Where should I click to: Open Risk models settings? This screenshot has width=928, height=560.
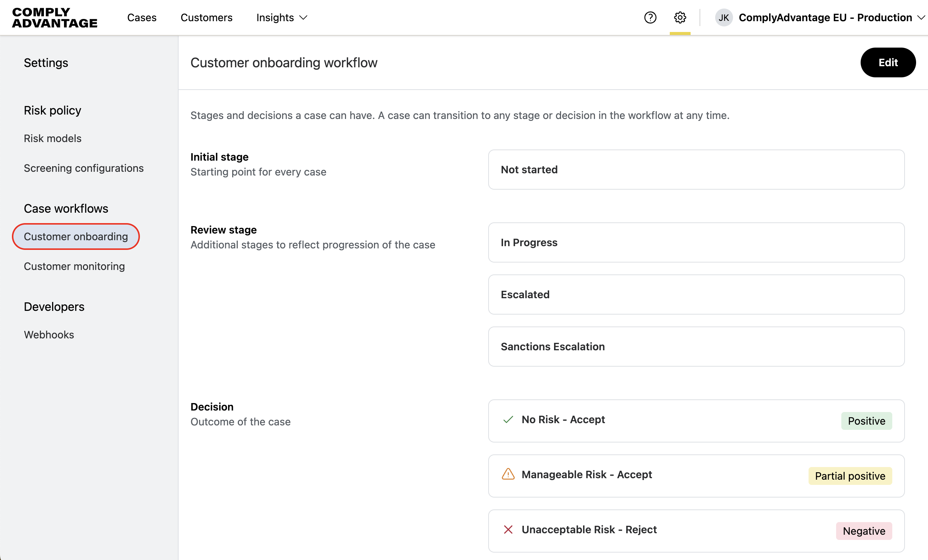coord(52,138)
